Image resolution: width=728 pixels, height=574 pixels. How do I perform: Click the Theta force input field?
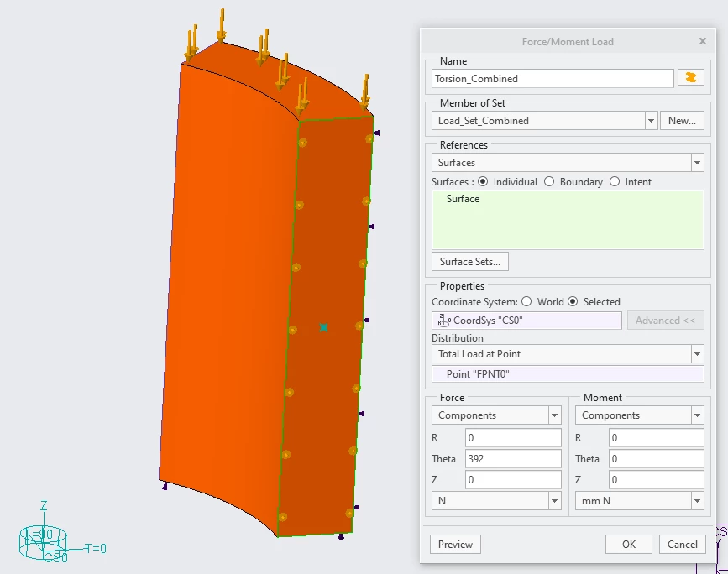[513, 459]
